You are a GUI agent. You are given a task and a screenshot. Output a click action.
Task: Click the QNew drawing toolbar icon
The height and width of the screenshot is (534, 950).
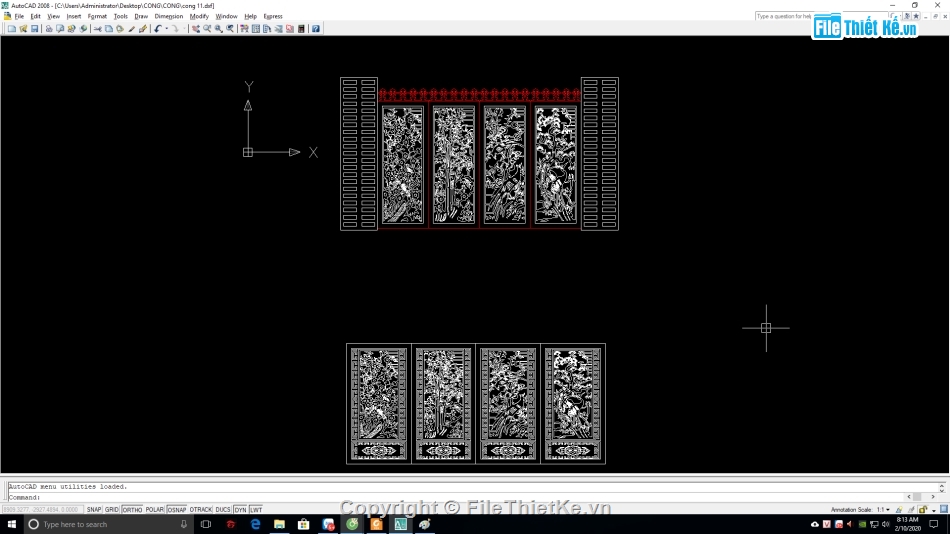pyautogui.click(x=12, y=28)
